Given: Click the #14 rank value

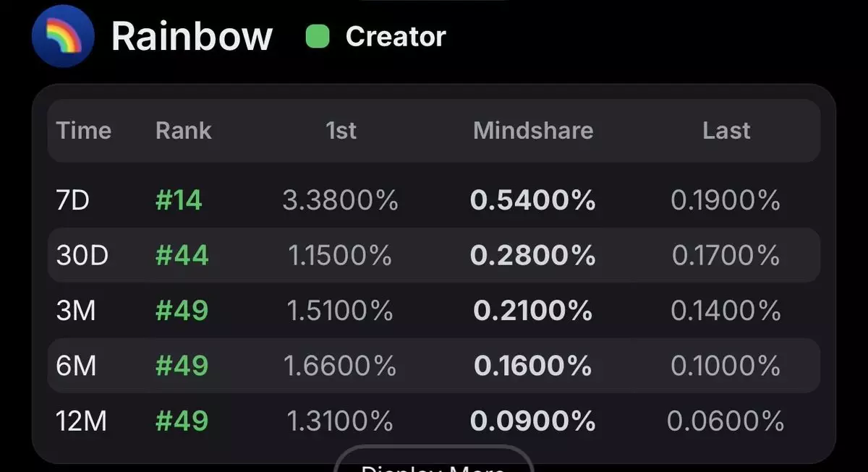Looking at the screenshot, I should [x=179, y=200].
